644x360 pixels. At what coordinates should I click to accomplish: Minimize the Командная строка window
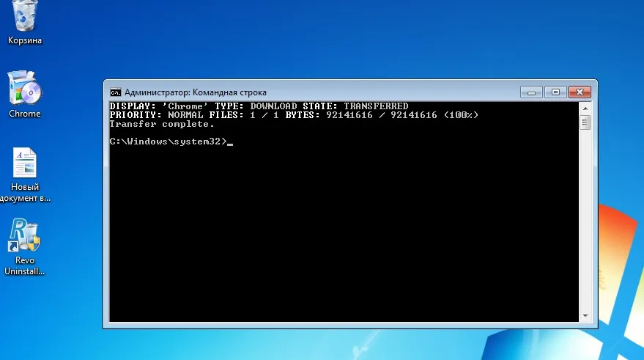point(531,92)
